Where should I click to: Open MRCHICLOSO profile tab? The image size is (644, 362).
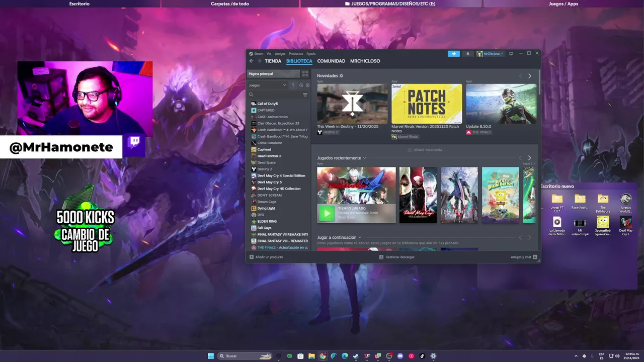click(x=365, y=61)
